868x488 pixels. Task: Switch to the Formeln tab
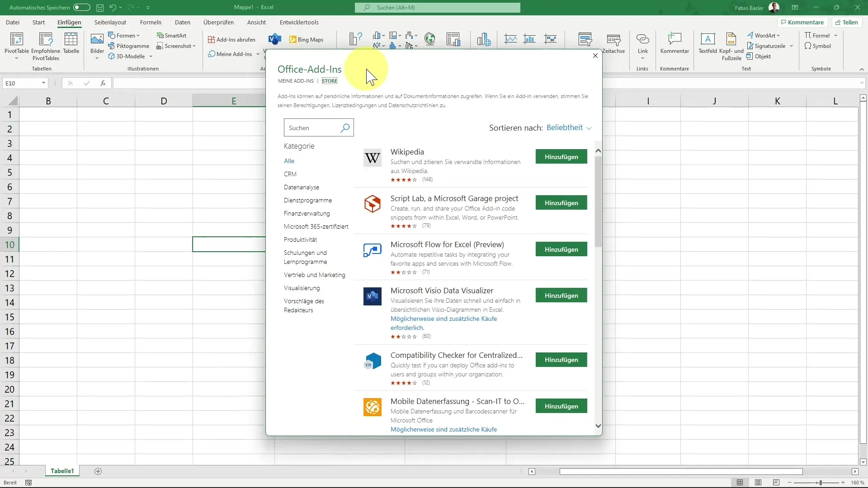(x=151, y=22)
